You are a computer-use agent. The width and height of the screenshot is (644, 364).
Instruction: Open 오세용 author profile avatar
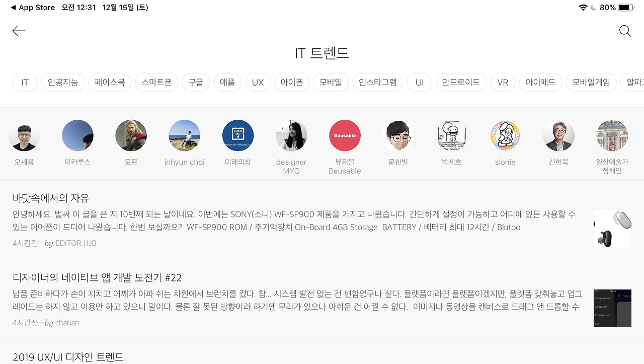pos(24,135)
